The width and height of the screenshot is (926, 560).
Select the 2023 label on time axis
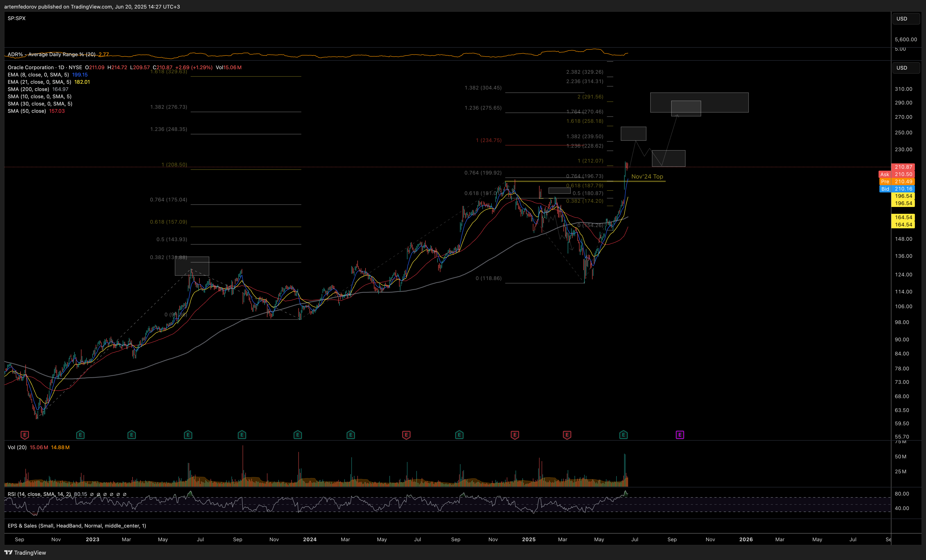pos(93,539)
